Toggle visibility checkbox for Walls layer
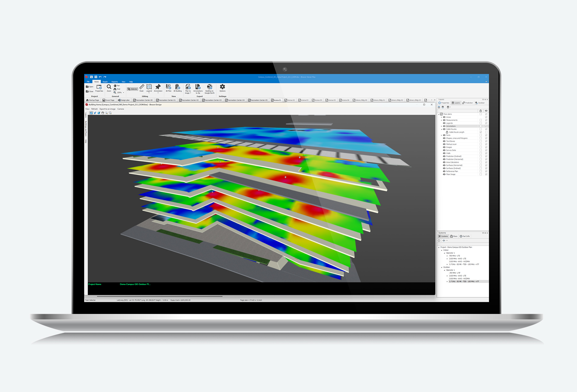The height and width of the screenshot is (392, 577). pos(486,153)
